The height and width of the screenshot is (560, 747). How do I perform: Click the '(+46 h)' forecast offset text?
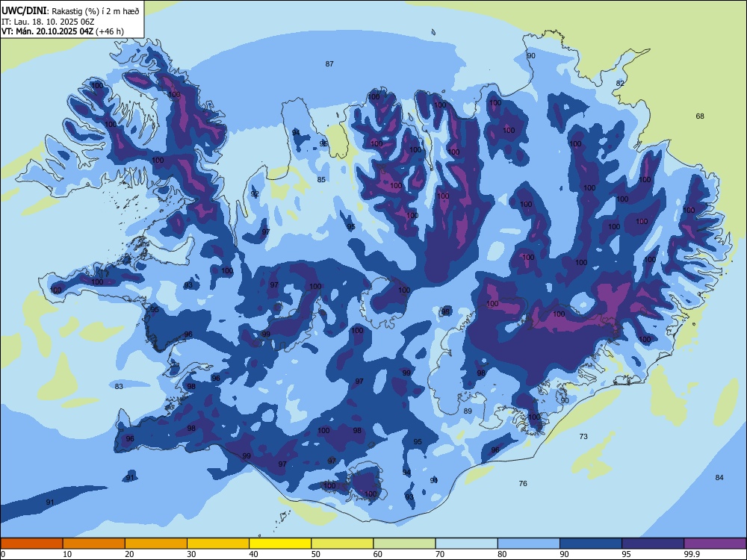110,31
